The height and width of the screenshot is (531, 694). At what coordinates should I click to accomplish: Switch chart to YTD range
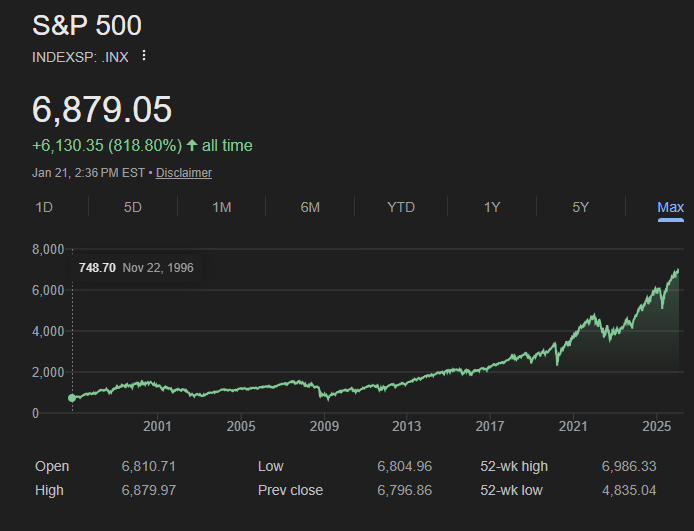tap(401, 207)
